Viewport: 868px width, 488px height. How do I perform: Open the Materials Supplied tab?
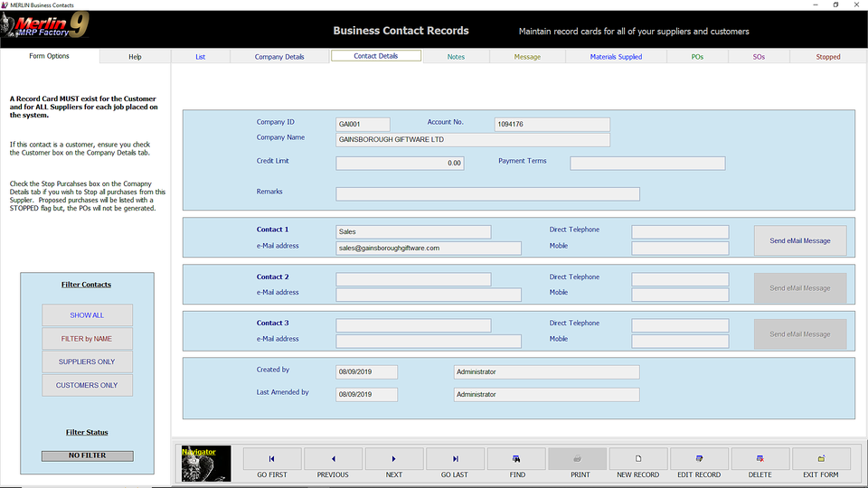tap(616, 57)
